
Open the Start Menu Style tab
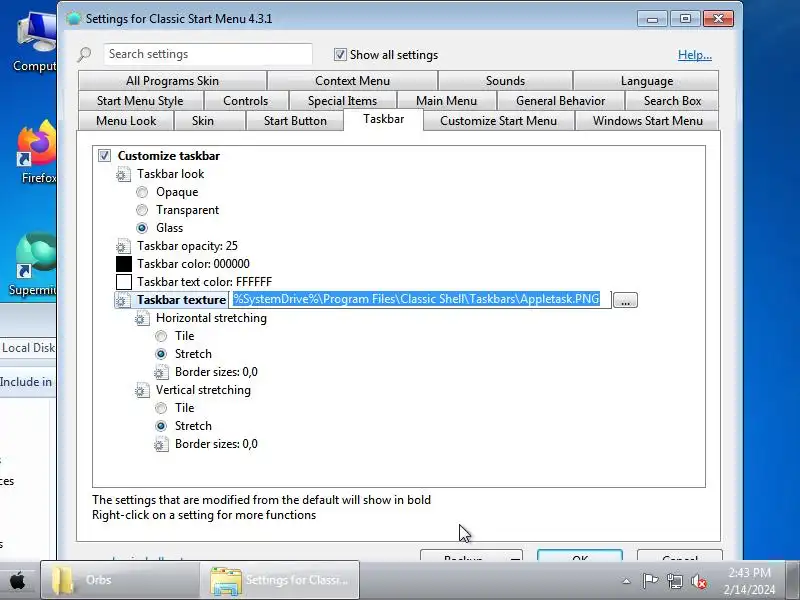coord(140,101)
